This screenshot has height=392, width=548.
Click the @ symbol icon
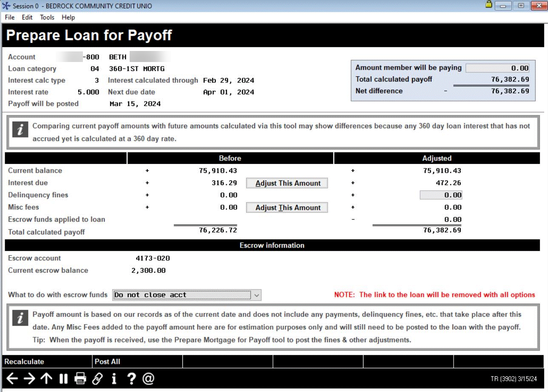click(148, 378)
